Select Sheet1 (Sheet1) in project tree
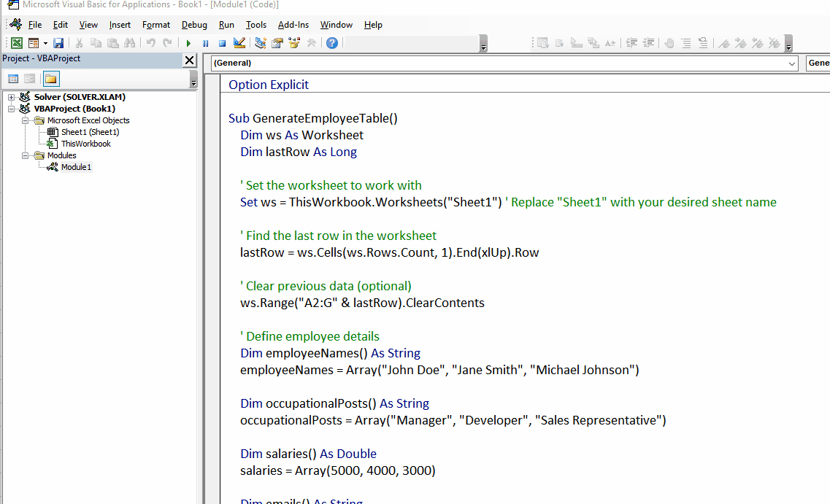Image resolution: width=830 pixels, height=504 pixels. point(90,132)
